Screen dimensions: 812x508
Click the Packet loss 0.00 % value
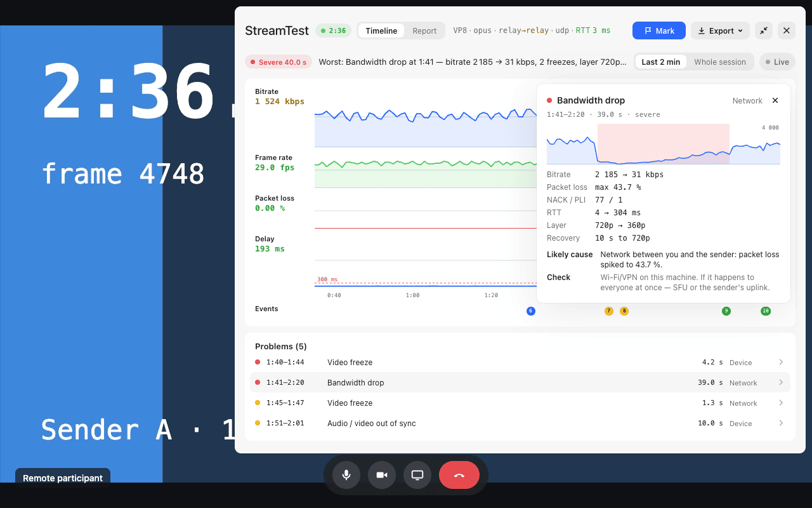point(270,208)
